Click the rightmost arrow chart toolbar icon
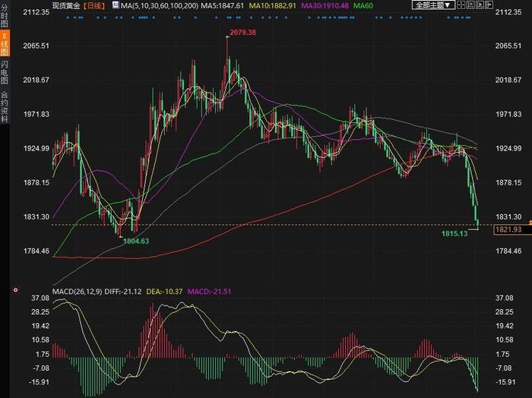This screenshot has width=532, height=398. [x=489, y=5]
